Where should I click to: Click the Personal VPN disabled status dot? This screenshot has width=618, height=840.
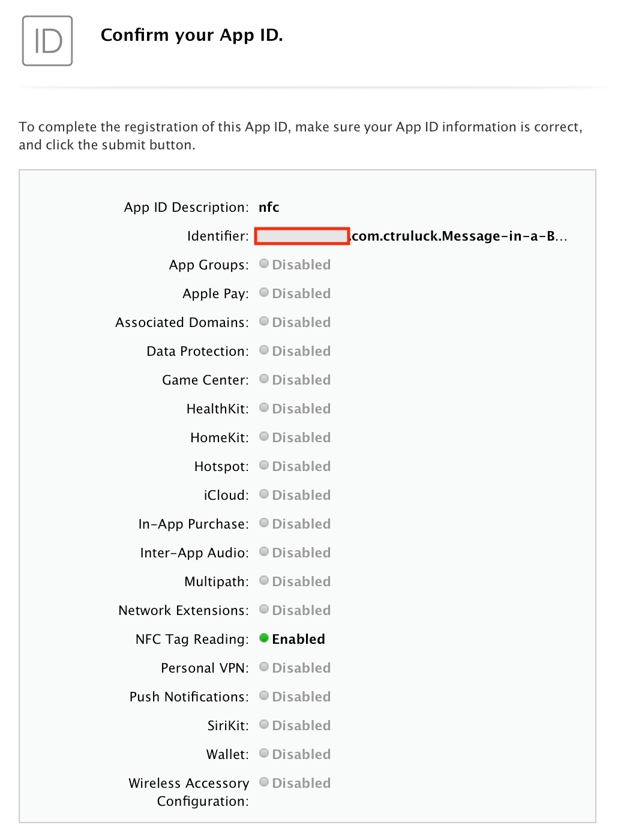pyautogui.click(x=264, y=667)
